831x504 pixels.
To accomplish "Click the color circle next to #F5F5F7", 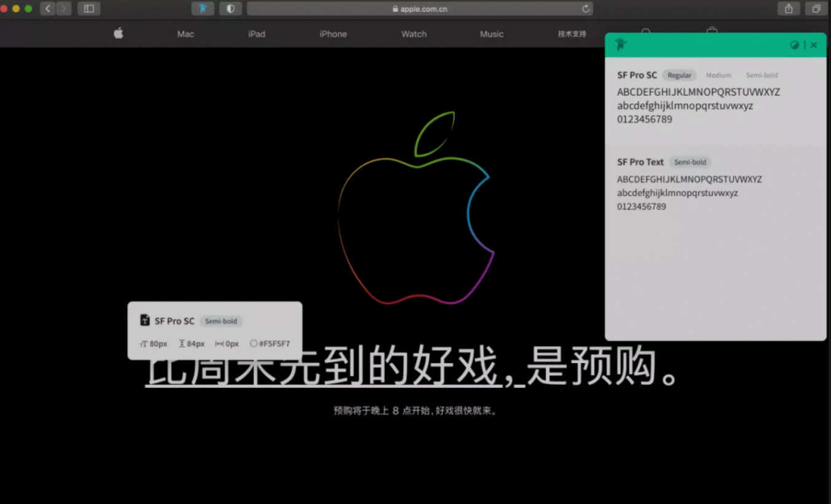I will pyautogui.click(x=253, y=344).
